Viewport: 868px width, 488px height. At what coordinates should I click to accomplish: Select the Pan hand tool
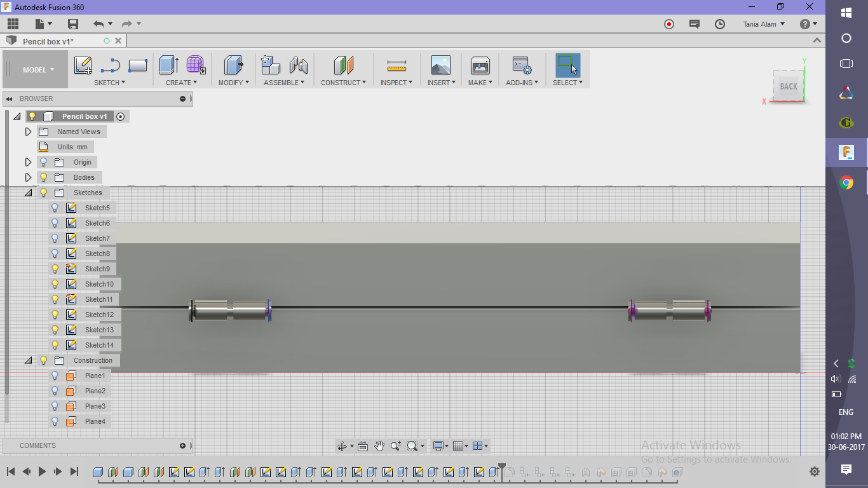click(x=379, y=446)
